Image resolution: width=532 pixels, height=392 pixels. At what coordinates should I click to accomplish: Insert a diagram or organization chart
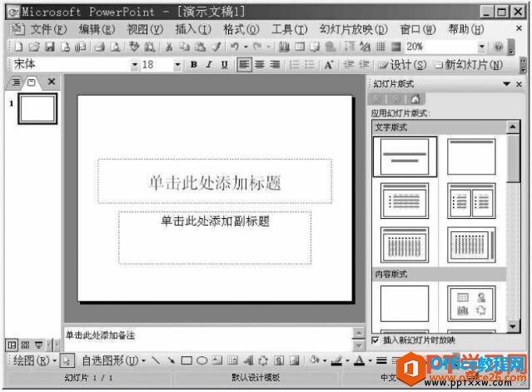[x=263, y=360]
